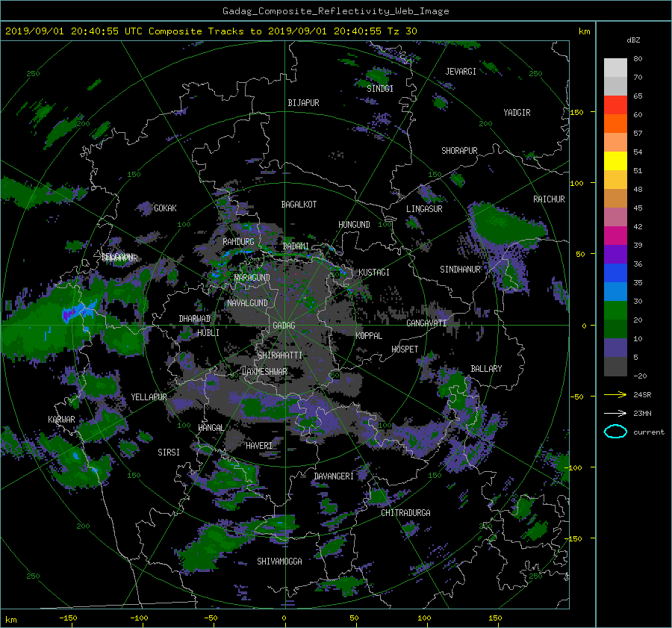Click the 80 dBZ light gray swatch
This screenshot has width=672, height=628.
tap(615, 68)
